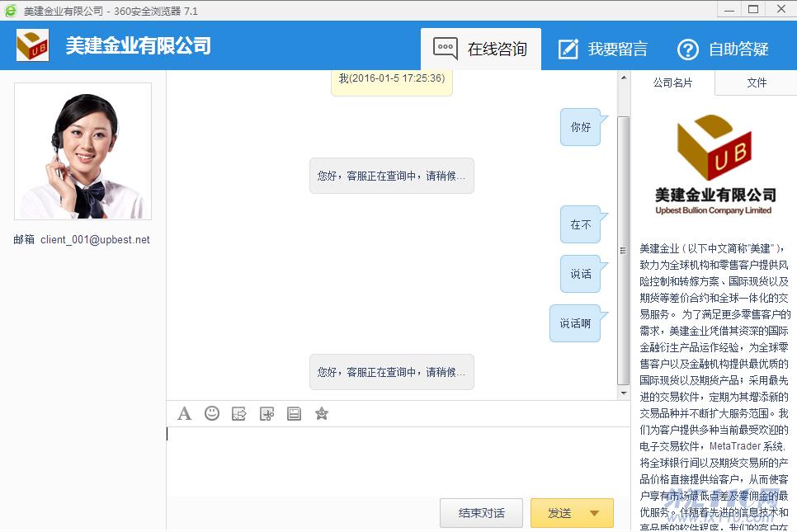Click Upbest Bullion Company Limited text

pos(714,210)
